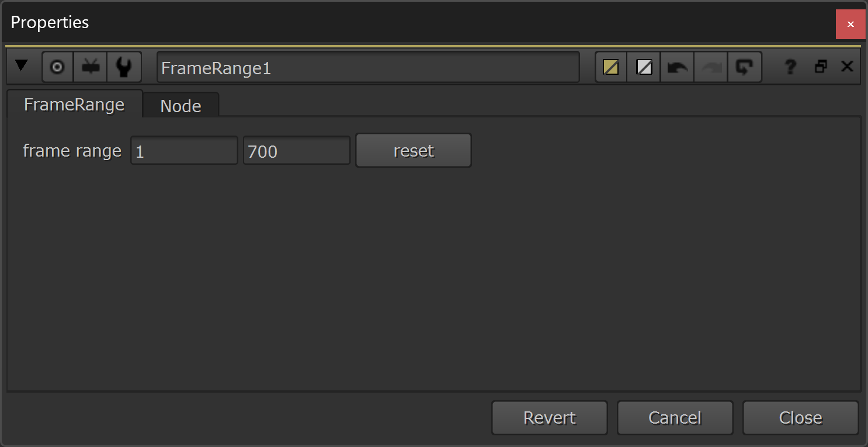Close the FrameRange1 node panel
The height and width of the screenshot is (447, 868).
click(847, 67)
